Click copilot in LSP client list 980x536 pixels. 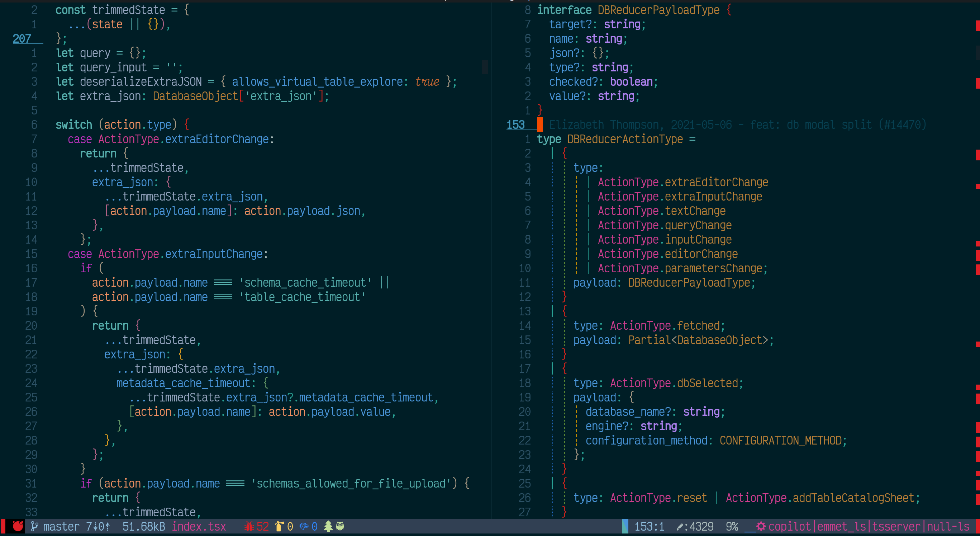pyautogui.click(x=789, y=526)
